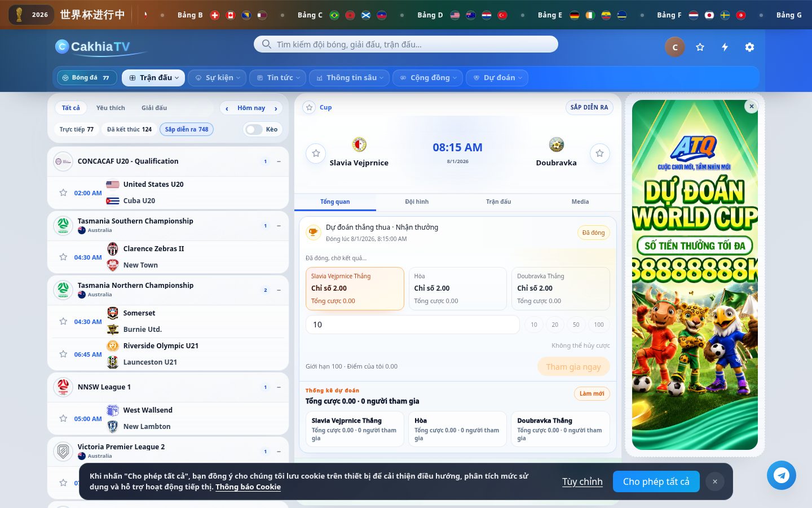Open the Trận đấu tab in match panel

498,202
